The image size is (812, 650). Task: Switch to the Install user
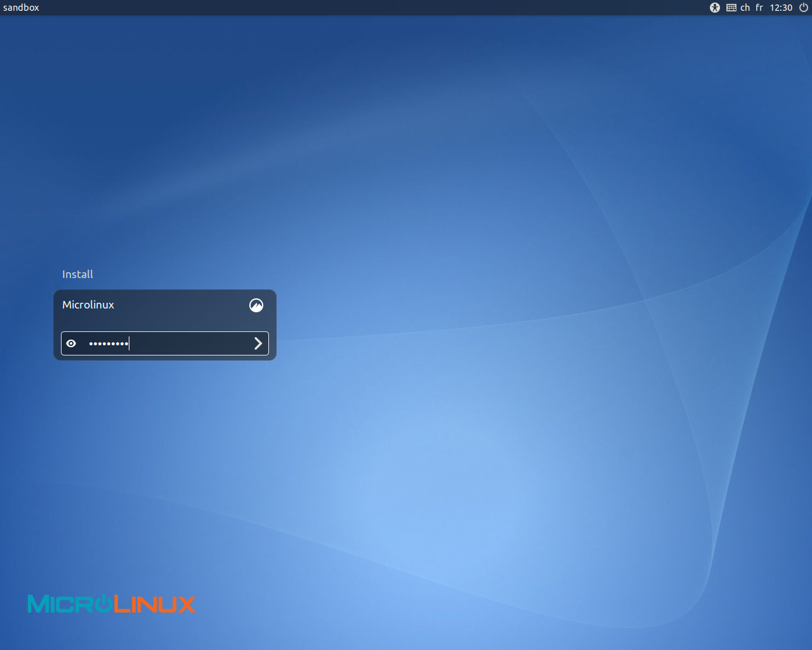coord(77,274)
